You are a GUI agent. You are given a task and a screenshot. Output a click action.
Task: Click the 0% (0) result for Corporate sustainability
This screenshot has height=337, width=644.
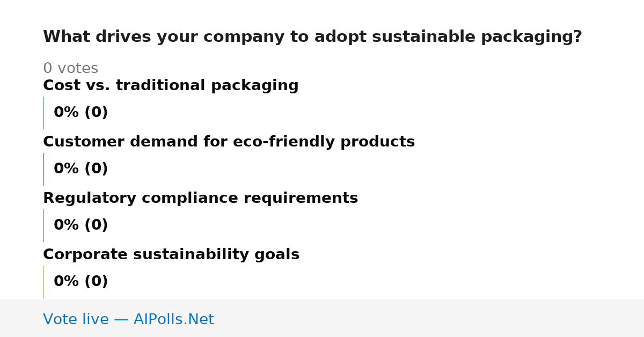point(80,282)
